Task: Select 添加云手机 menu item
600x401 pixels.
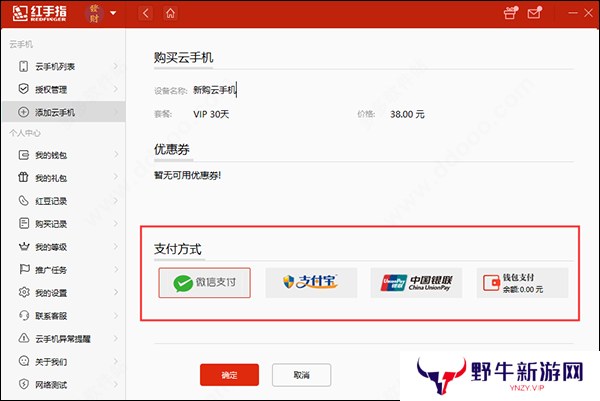Action: 64,112
